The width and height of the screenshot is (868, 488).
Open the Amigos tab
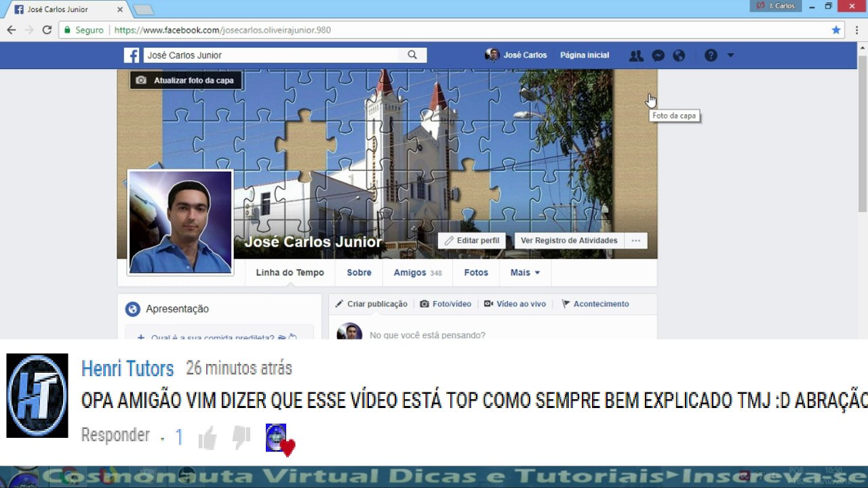(x=418, y=272)
